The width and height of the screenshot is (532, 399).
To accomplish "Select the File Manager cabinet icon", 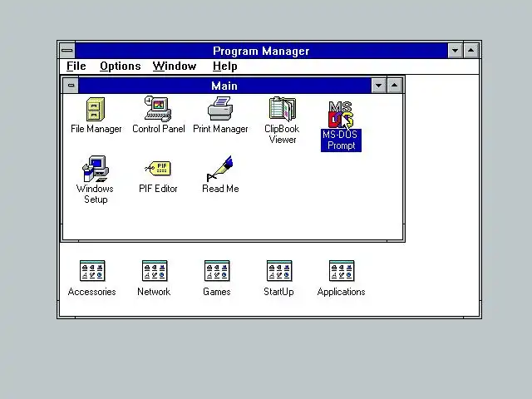I will click(96, 109).
